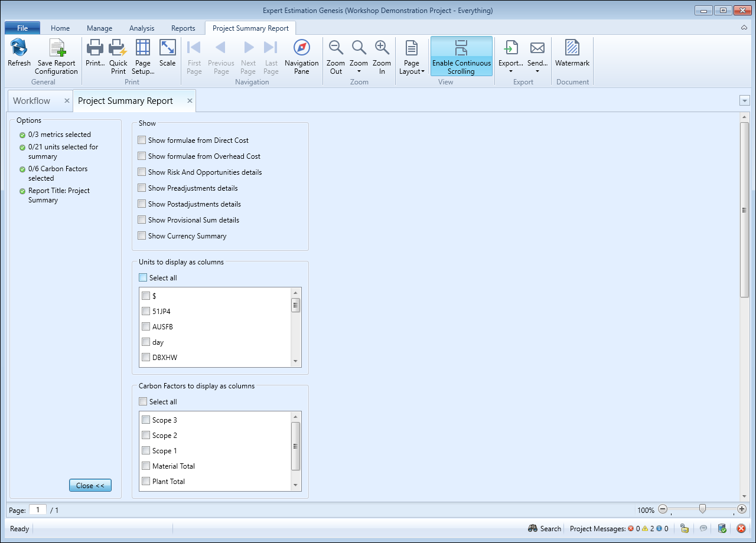Viewport: 756px width, 543px height.
Task: Enable Show formulae from Direct Cost
Action: 142,140
